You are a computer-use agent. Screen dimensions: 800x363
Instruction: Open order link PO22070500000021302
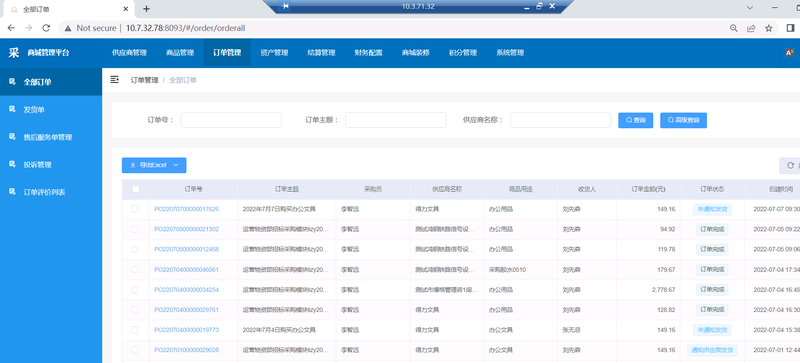click(x=187, y=229)
